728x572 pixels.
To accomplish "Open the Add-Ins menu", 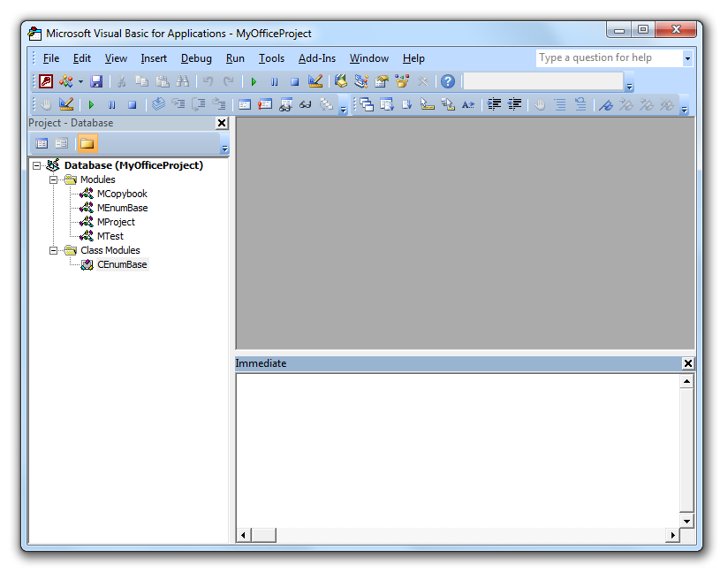I will pyautogui.click(x=317, y=58).
